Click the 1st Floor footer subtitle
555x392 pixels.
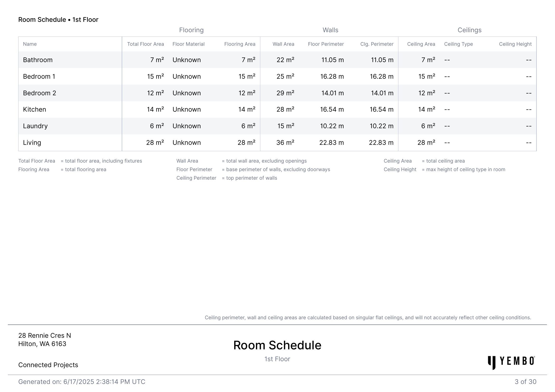[x=277, y=359]
